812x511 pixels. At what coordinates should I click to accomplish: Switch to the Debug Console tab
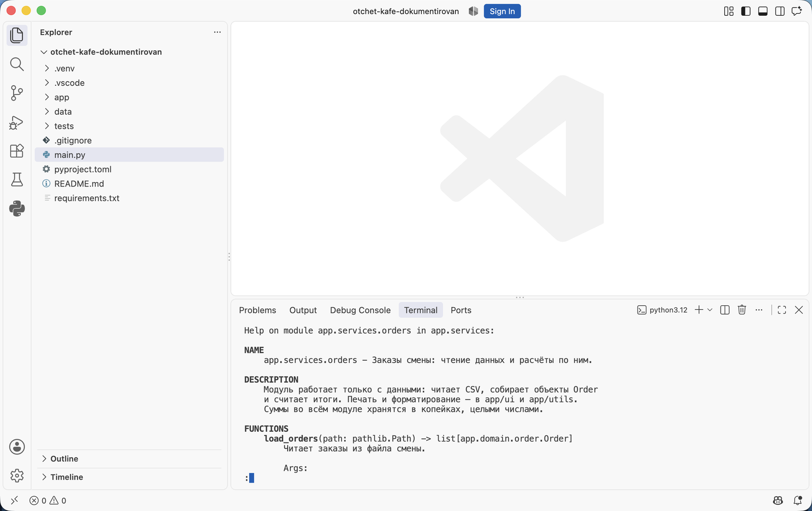click(360, 310)
